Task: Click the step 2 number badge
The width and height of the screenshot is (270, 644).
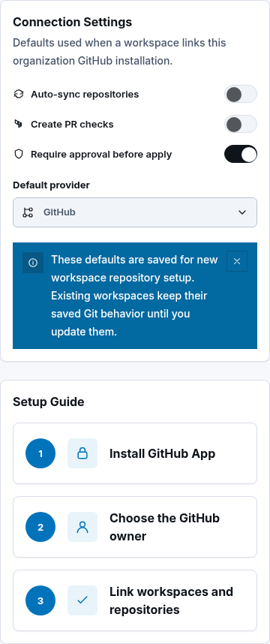Action: [x=40, y=527]
